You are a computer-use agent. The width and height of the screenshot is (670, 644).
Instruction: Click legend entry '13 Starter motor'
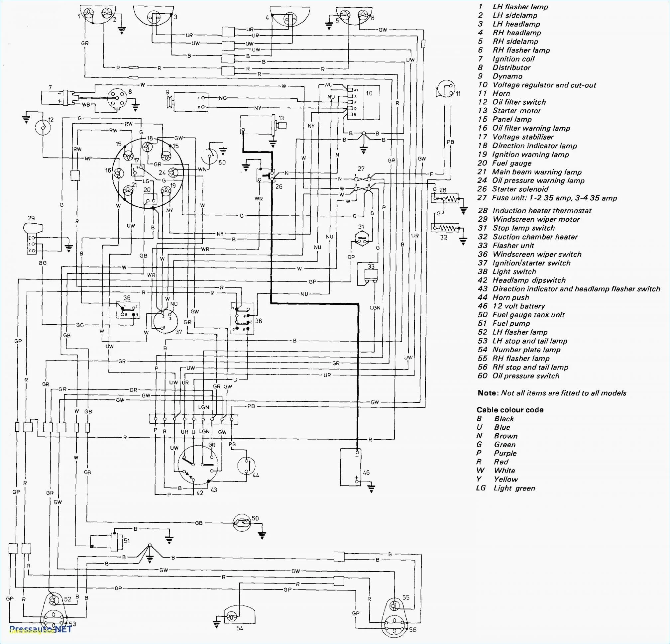509,111
